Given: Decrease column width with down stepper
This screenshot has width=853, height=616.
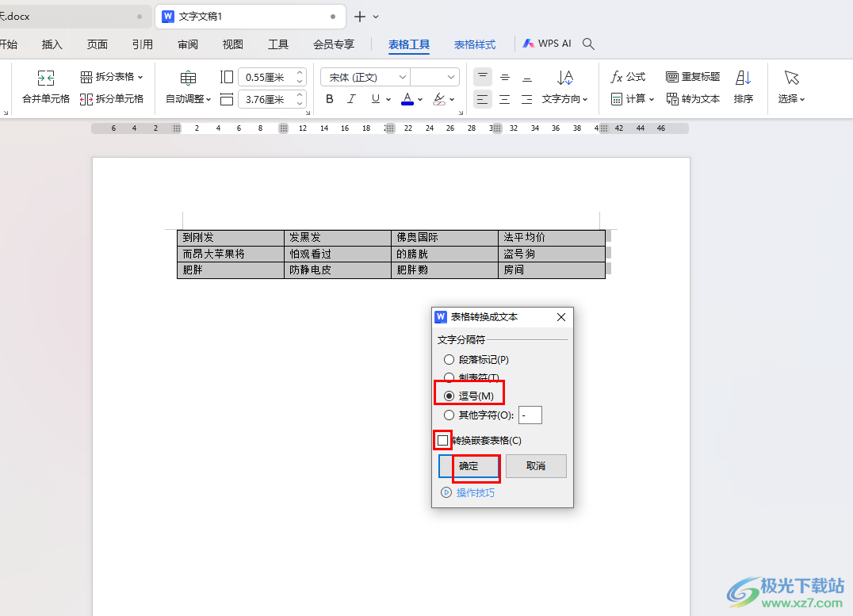Looking at the screenshot, I should tap(300, 103).
